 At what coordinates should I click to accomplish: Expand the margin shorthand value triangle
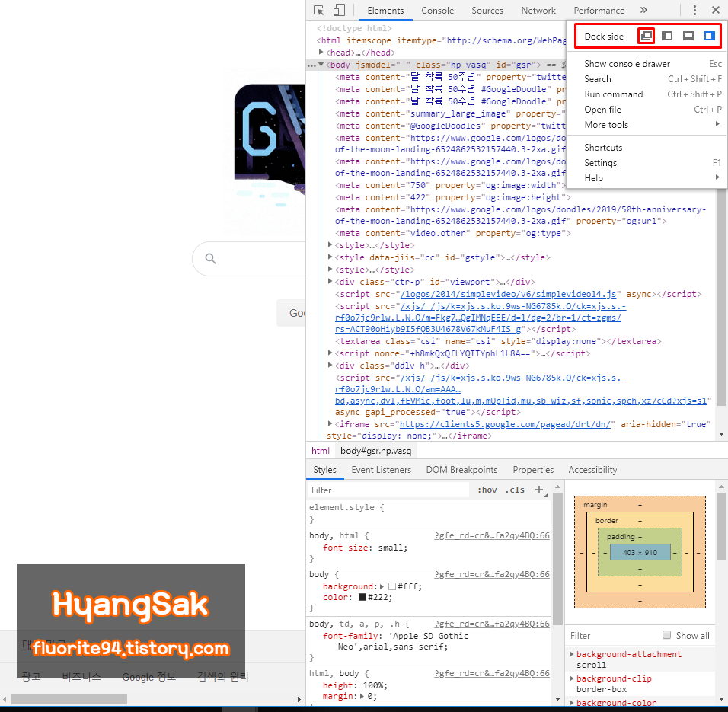point(362,696)
